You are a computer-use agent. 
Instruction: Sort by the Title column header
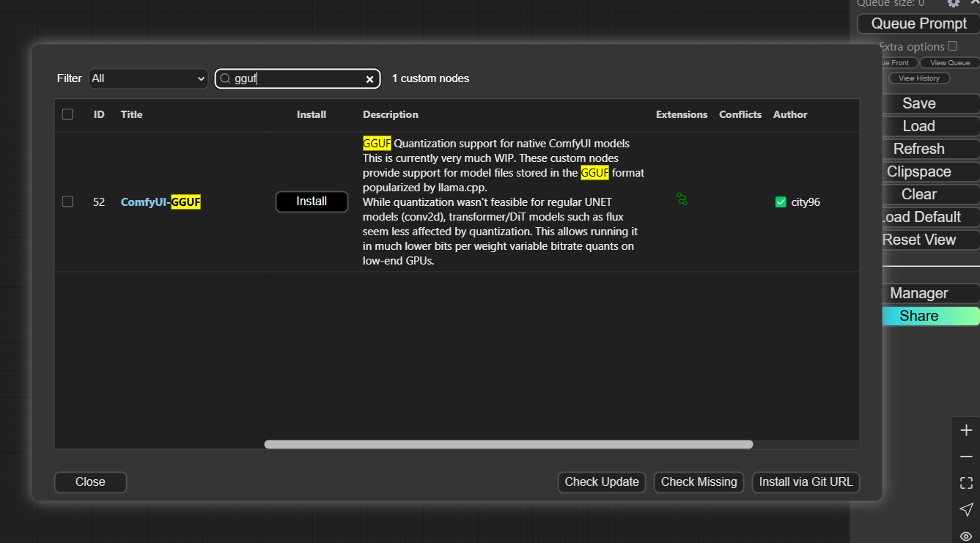click(131, 114)
